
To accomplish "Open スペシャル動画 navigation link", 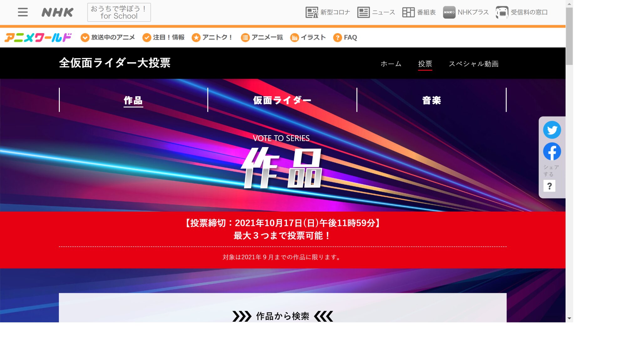I will click(x=473, y=64).
